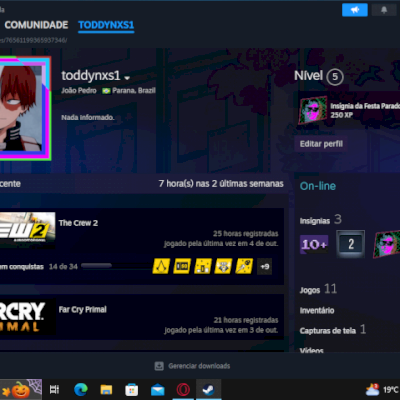
Task: Click The Crew 2 third achievement icon
Action: click(x=203, y=266)
